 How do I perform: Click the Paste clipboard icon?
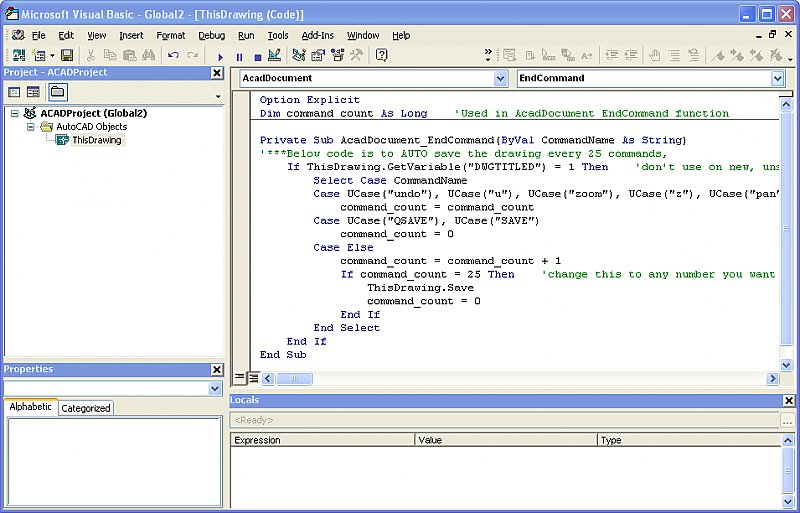[x=130, y=55]
